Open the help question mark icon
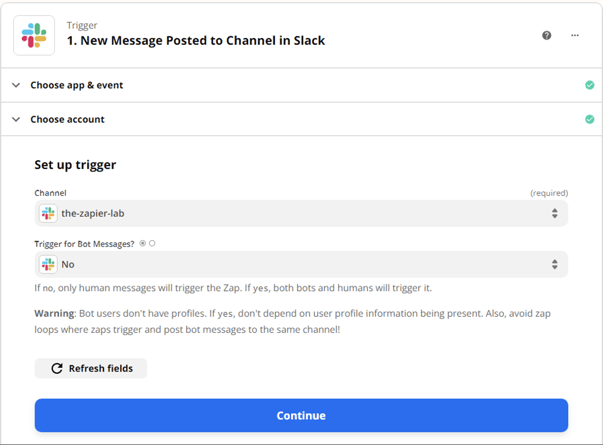603x445 pixels. pos(546,35)
